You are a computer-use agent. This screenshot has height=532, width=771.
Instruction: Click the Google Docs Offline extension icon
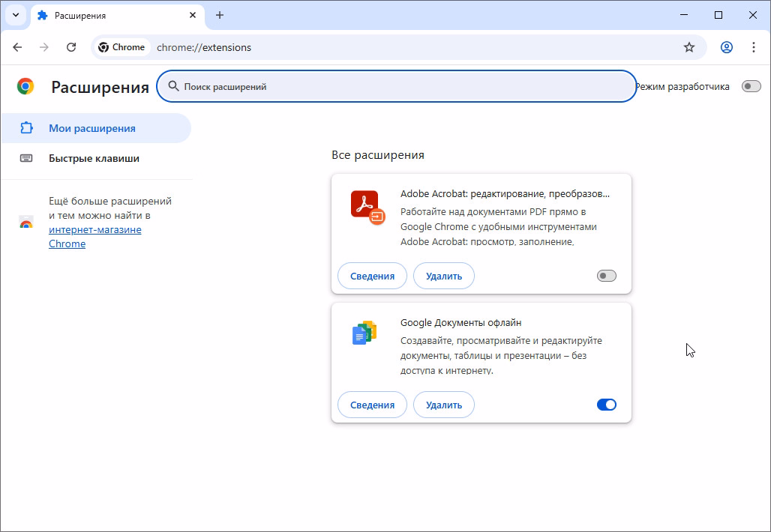[364, 333]
